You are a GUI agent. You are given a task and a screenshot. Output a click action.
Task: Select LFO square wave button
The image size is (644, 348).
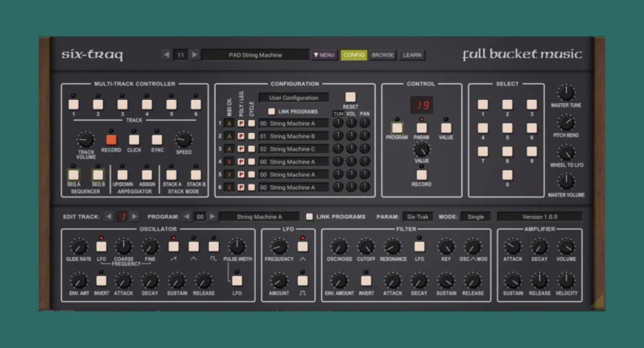pyautogui.click(x=303, y=280)
